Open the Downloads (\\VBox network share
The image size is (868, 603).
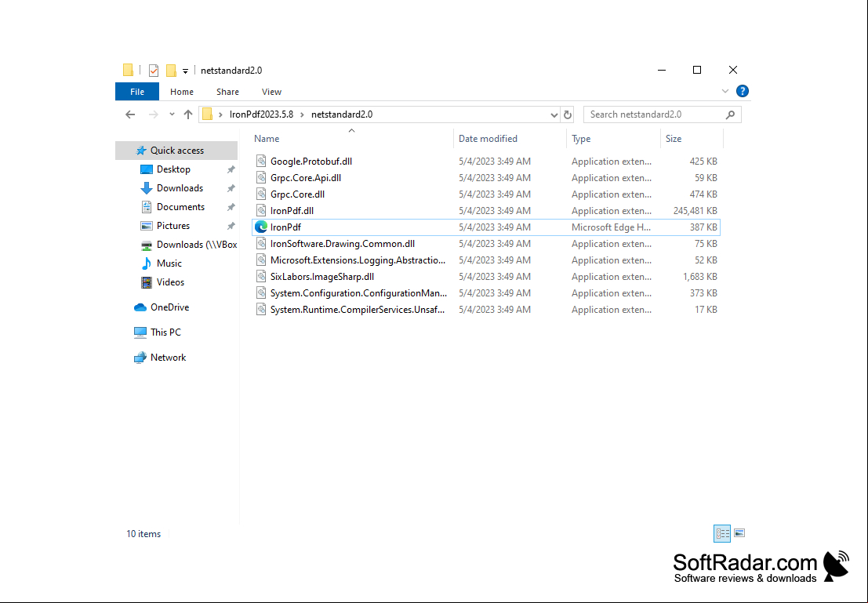[x=197, y=245]
